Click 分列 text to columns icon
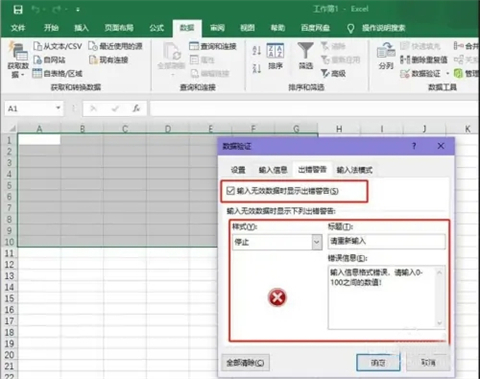 click(386, 56)
